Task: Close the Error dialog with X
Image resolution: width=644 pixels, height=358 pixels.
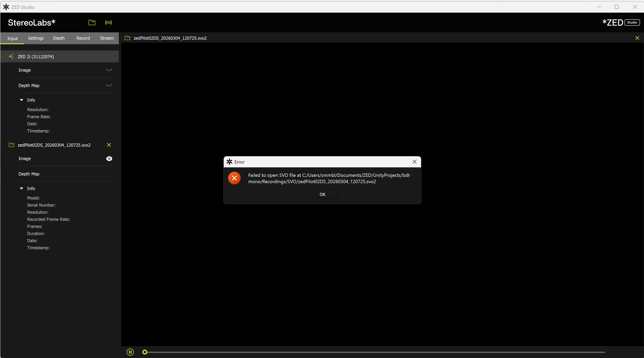Action: click(x=414, y=162)
